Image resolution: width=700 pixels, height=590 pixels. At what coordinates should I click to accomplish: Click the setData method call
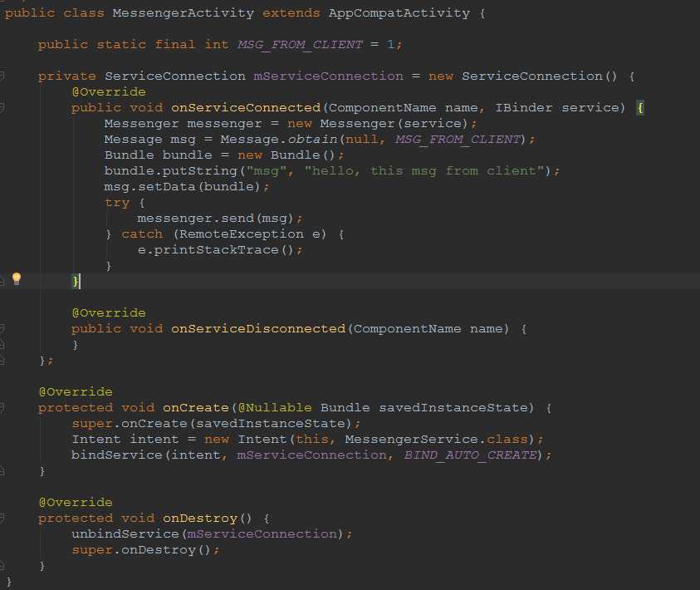[167, 186]
